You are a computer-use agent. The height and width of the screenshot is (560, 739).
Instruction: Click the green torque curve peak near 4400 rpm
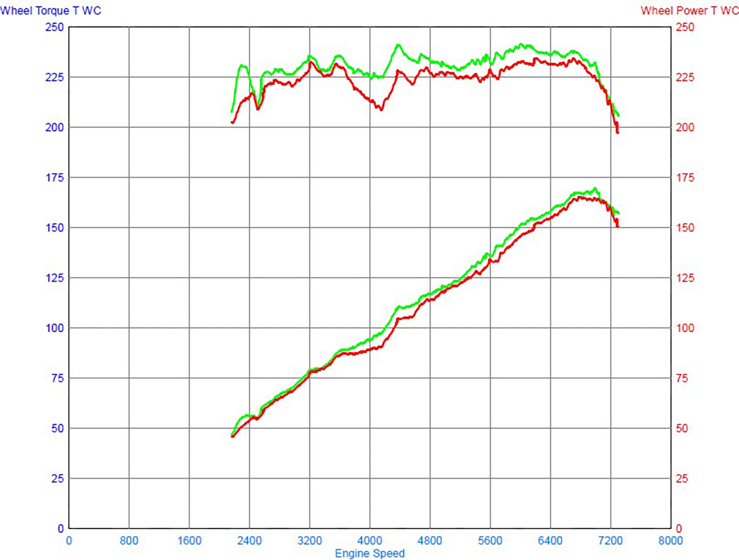[x=398, y=46]
